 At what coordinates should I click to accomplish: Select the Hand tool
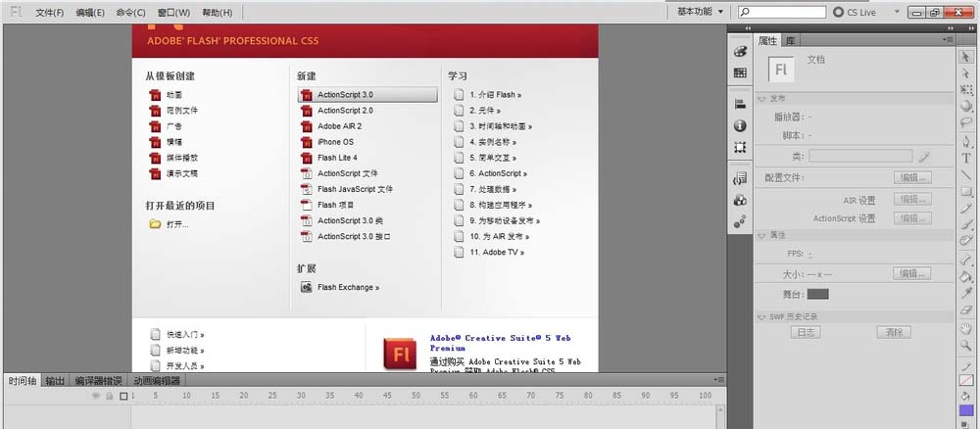tap(966, 328)
